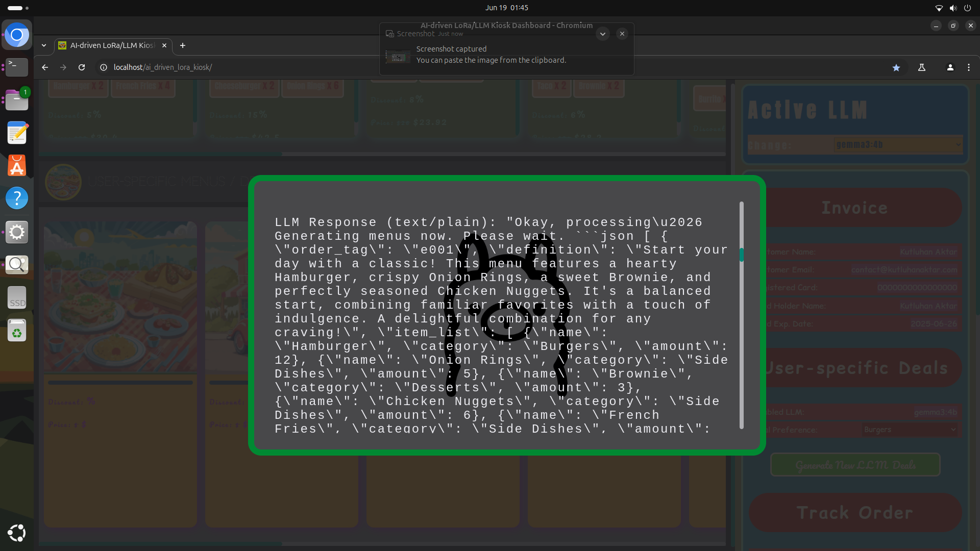View site information icon
This screenshot has height=551, width=980.
pyautogui.click(x=104, y=67)
